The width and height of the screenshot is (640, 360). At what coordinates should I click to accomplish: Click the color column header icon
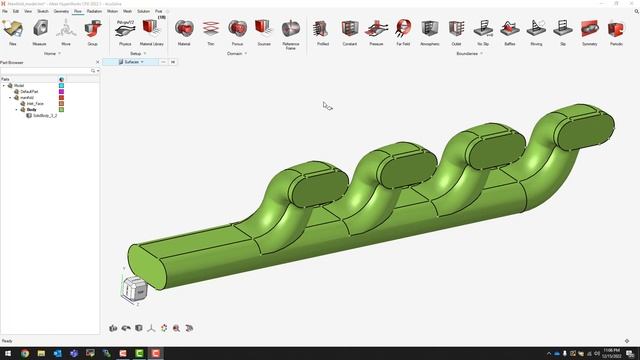point(61,79)
